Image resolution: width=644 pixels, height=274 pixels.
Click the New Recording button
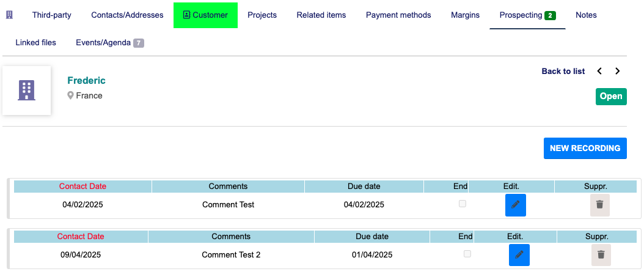click(585, 148)
